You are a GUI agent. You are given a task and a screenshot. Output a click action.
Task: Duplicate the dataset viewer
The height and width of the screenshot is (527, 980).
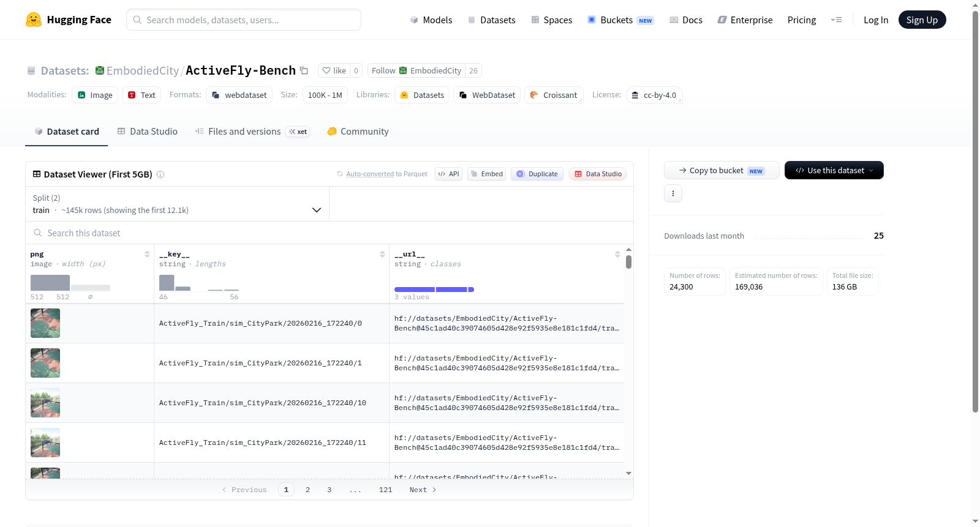coord(537,174)
